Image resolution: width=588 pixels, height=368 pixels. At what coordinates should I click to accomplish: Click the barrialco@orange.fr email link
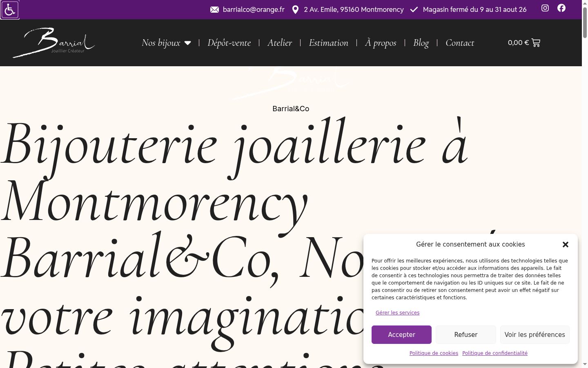pyautogui.click(x=254, y=9)
